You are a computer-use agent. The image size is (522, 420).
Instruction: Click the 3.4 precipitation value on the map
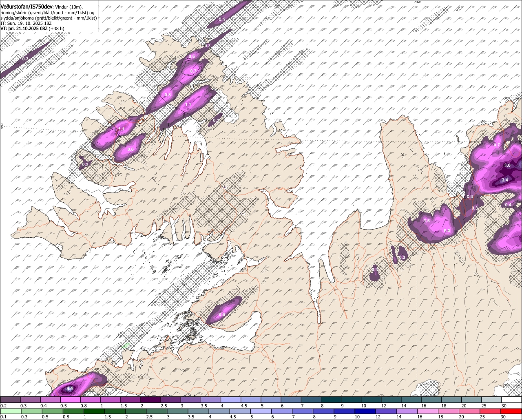[x=504, y=180]
